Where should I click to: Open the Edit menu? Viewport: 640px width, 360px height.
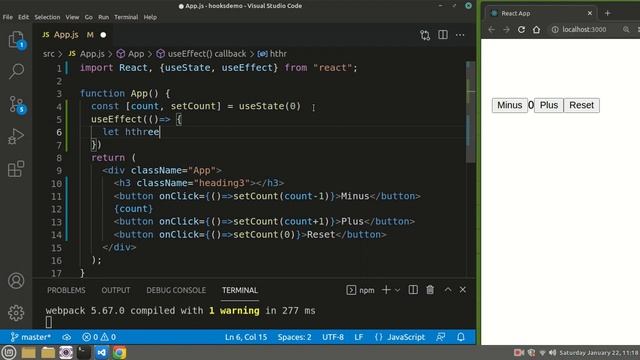pyautogui.click(x=24, y=17)
